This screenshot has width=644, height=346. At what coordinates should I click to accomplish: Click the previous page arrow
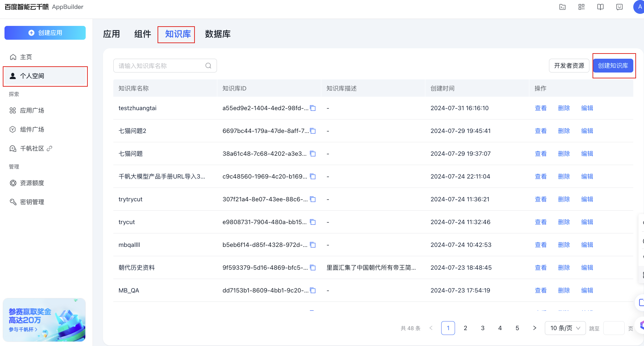431,328
